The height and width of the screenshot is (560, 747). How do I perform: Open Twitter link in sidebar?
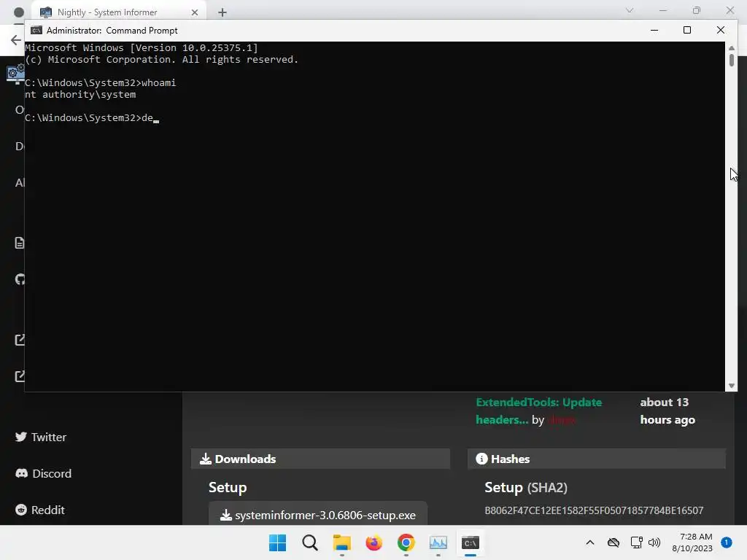pyautogui.click(x=41, y=437)
